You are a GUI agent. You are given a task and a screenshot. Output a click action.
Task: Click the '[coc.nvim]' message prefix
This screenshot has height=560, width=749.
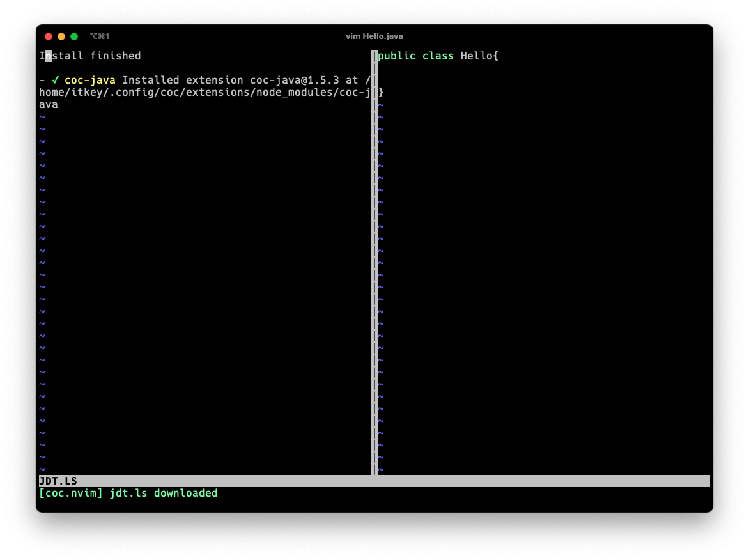pos(71,493)
